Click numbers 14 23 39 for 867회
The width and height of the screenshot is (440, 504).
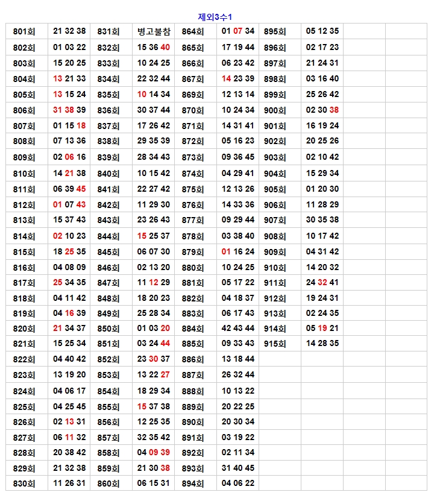[238, 79]
